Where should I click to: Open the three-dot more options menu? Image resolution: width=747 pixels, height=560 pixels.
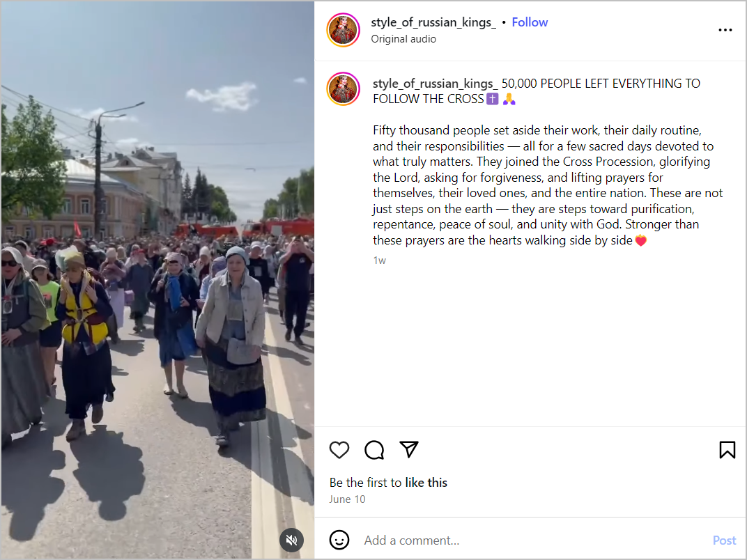point(725,30)
